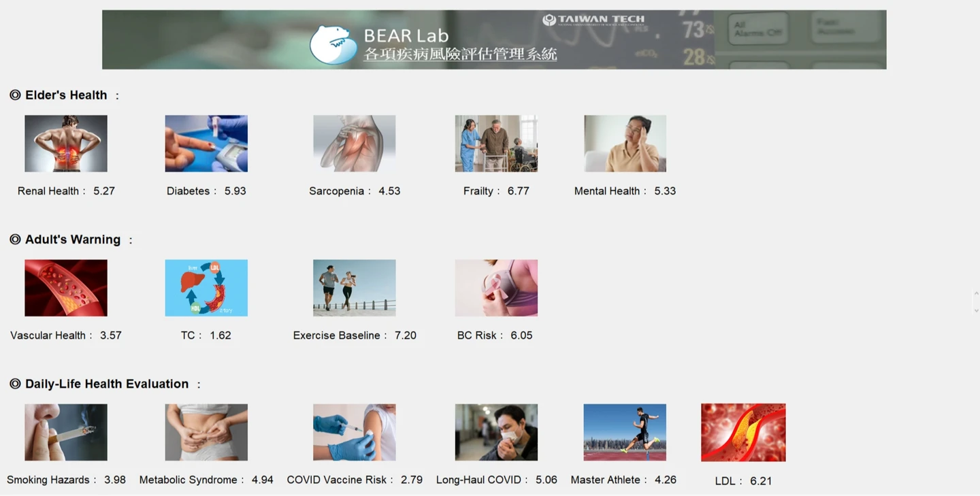Viewport: 980px width, 496px height.
Task: Select the Long-Haul COVID coughing image
Action: (x=496, y=432)
